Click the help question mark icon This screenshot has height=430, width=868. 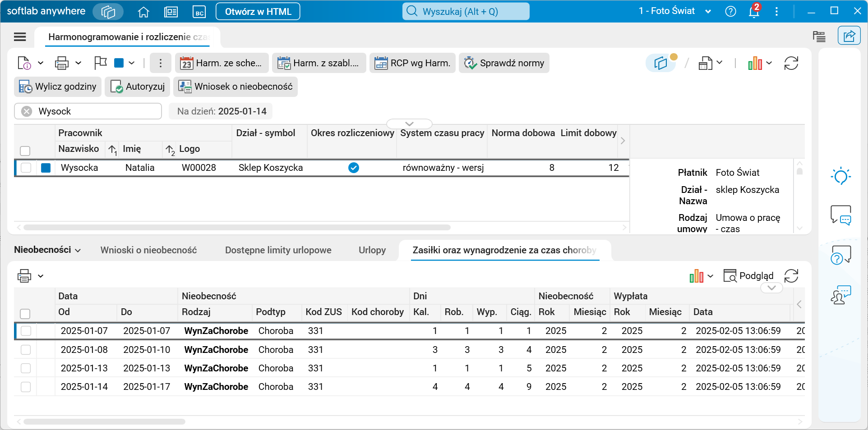click(730, 11)
